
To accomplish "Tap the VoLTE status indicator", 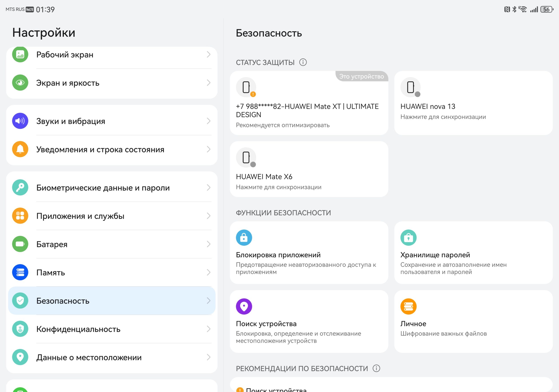I will click(x=30, y=9).
